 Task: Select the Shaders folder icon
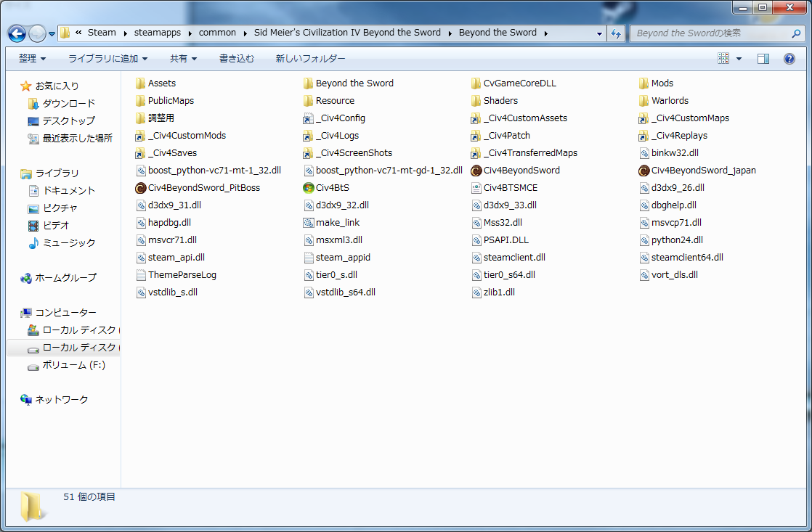pos(476,101)
